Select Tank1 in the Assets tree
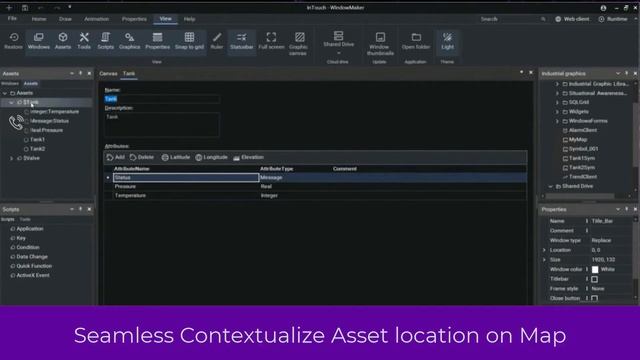640x360 pixels. click(x=37, y=140)
